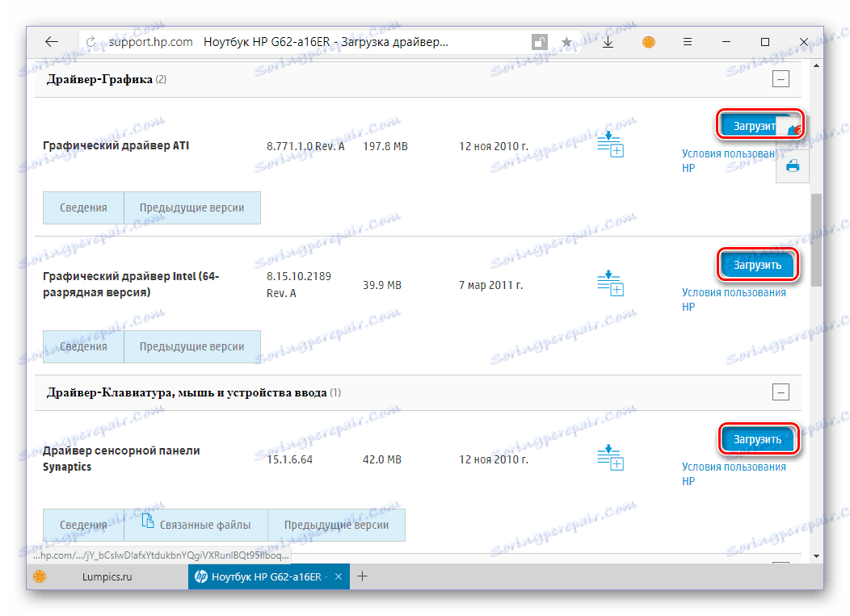Click the add-to-download-list icon for ATI driver
The image size is (850, 616).
610,143
